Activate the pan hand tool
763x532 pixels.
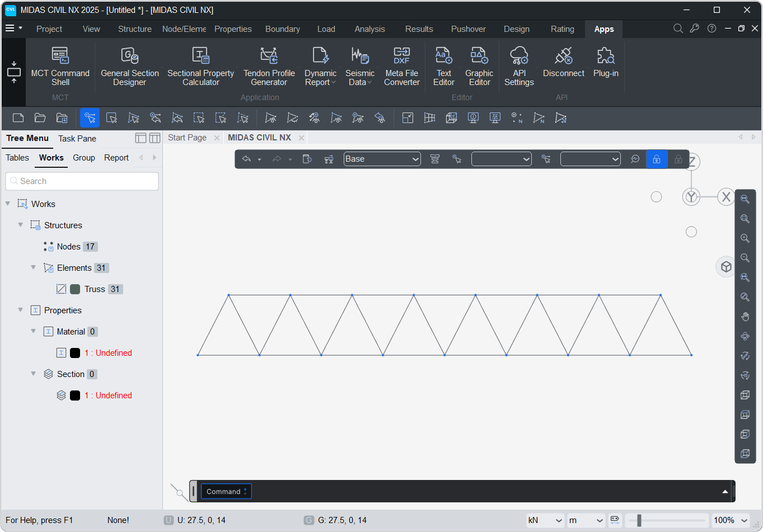coord(745,317)
